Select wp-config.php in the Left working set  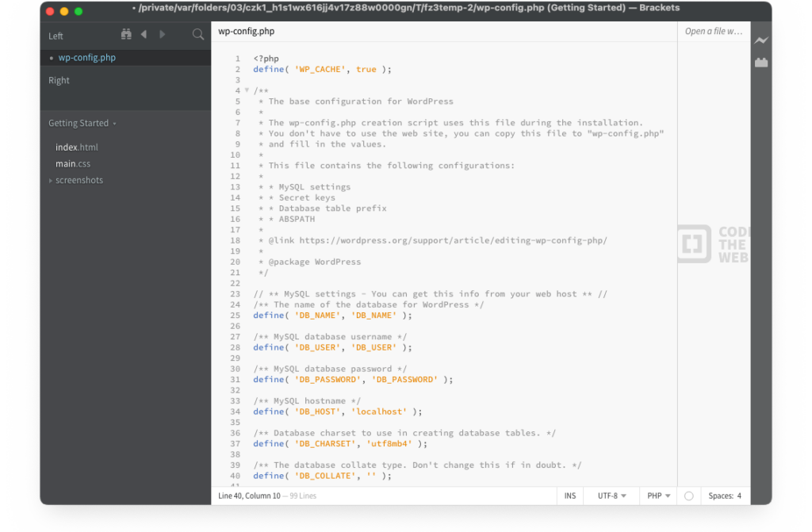[125, 58]
